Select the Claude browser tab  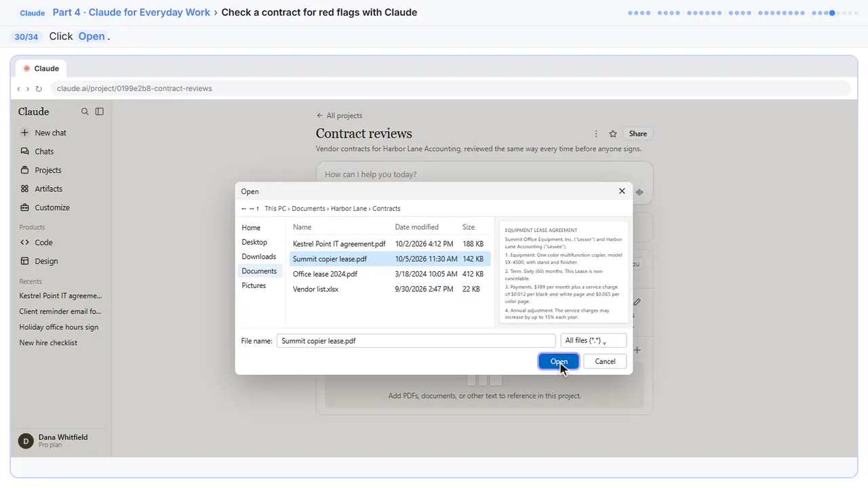(x=41, y=68)
